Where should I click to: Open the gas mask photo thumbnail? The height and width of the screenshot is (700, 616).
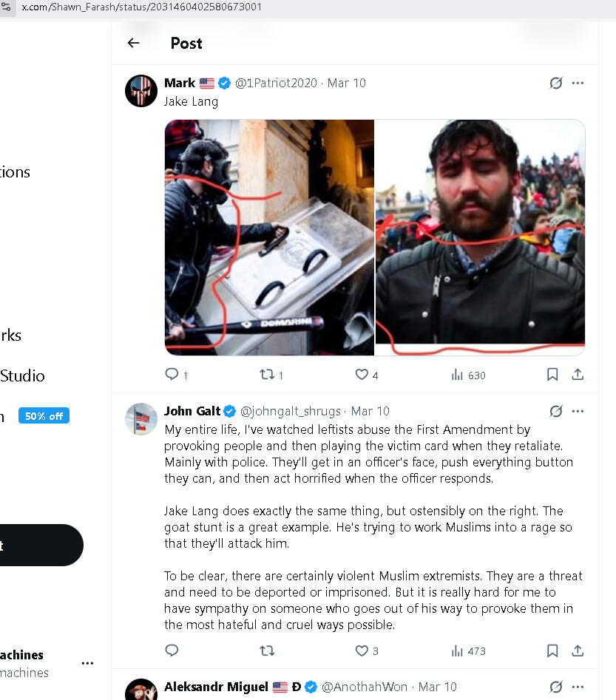(269, 237)
